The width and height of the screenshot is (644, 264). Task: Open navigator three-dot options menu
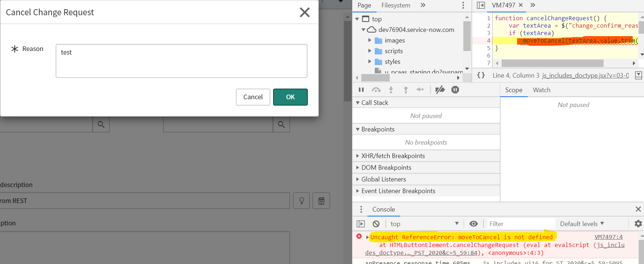(x=463, y=5)
